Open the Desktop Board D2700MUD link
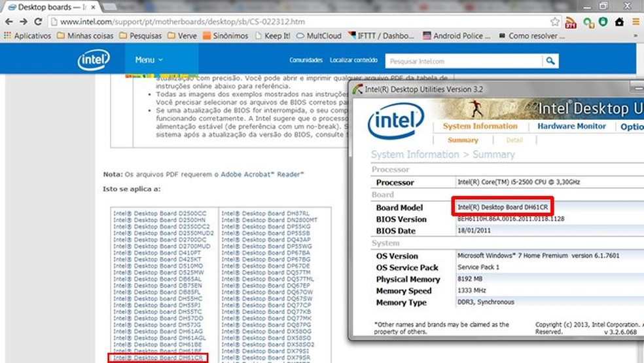Viewport: 644px width, 363px height. tap(162, 246)
